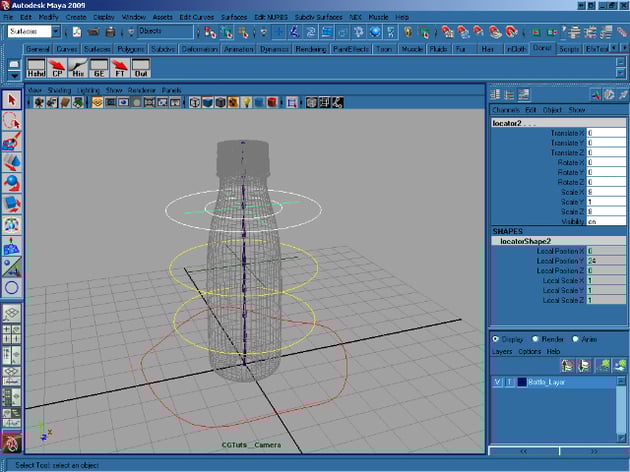Click Bottle_Layer color swatch
The height and width of the screenshot is (472, 630).
520,382
